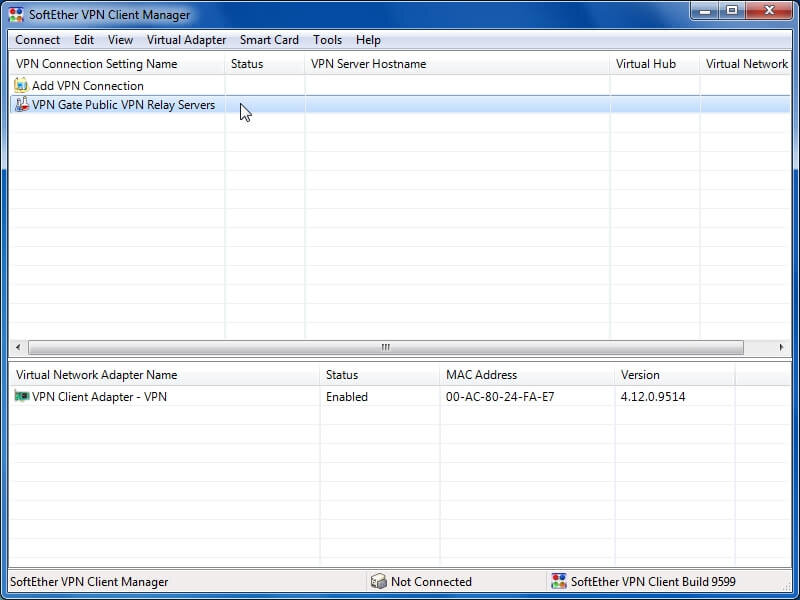Click the Add VPN Connection icon
Viewport: 800px width, 600px height.
tap(21, 85)
